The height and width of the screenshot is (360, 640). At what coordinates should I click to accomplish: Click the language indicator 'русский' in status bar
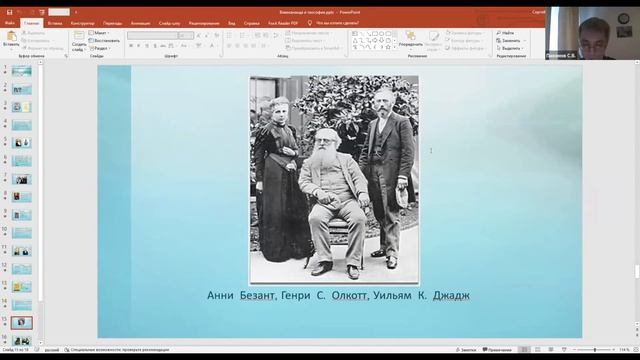point(52,350)
